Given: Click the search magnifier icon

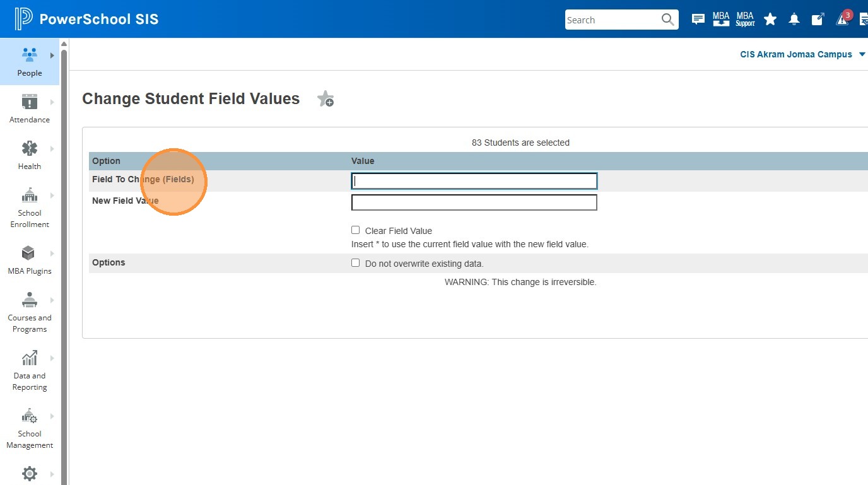Looking at the screenshot, I should click(x=667, y=20).
